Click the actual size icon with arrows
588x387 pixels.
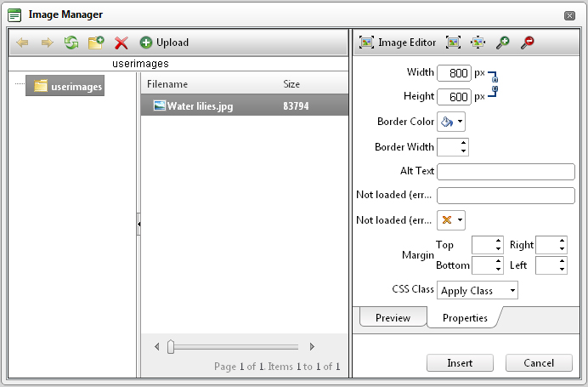click(x=478, y=43)
